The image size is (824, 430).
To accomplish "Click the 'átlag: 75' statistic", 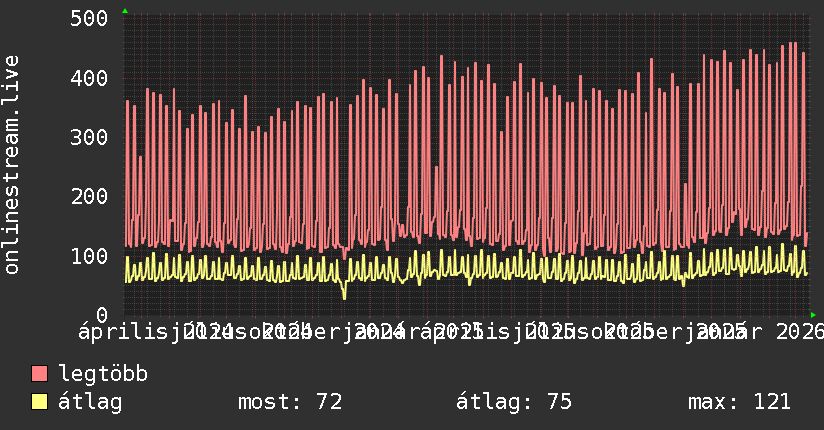I will [513, 402].
